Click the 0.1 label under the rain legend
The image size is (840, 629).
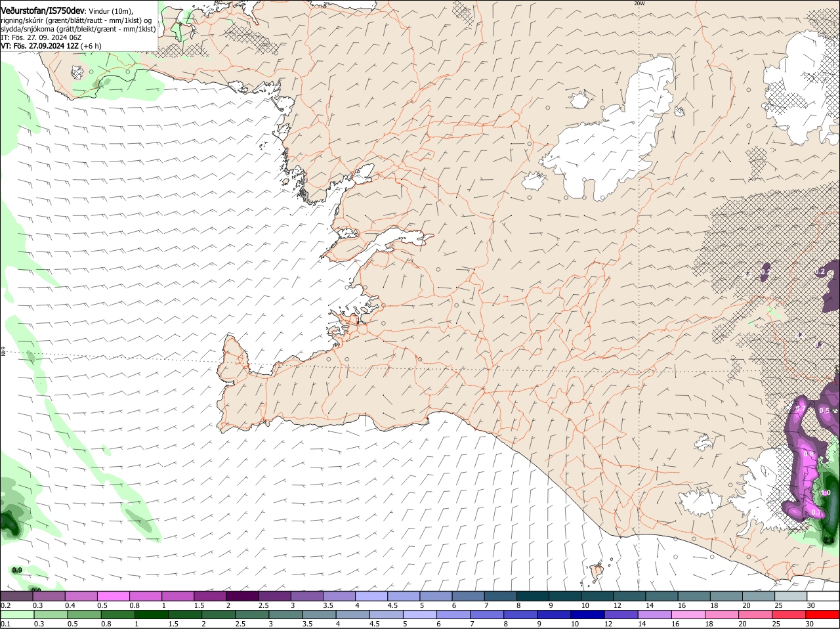(6, 624)
